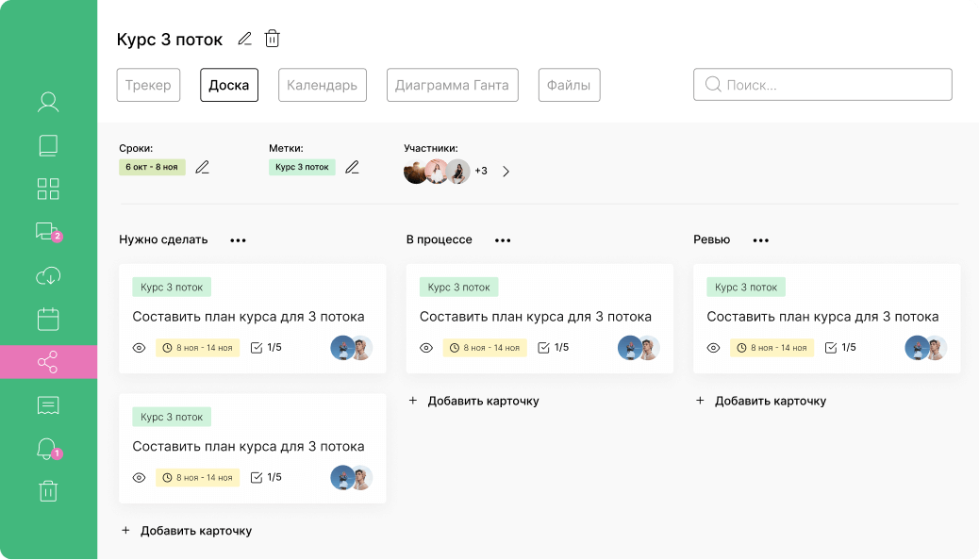Click the 1/5 checklist on the first Нужно сделать card
Viewport: 979px width, 560px height.
pyautogui.click(x=266, y=348)
